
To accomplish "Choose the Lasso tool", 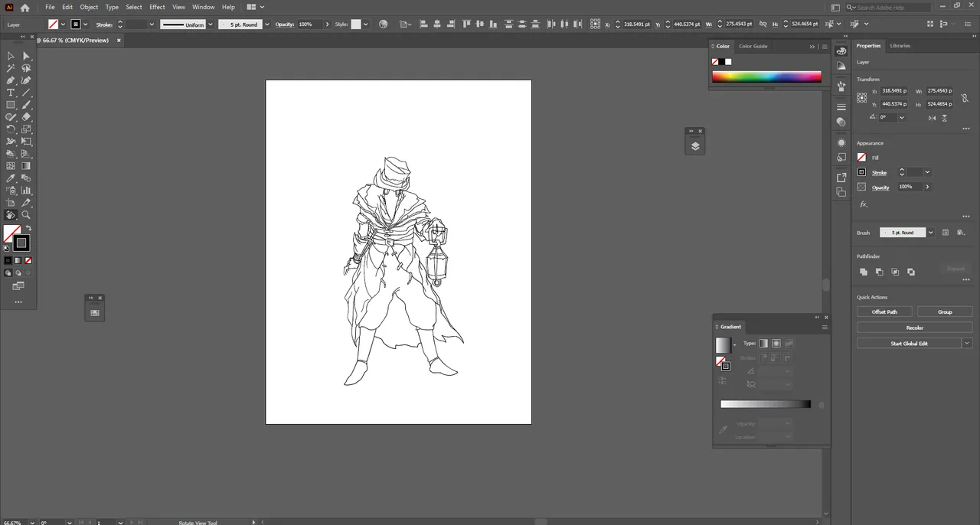I will pyautogui.click(x=26, y=68).
